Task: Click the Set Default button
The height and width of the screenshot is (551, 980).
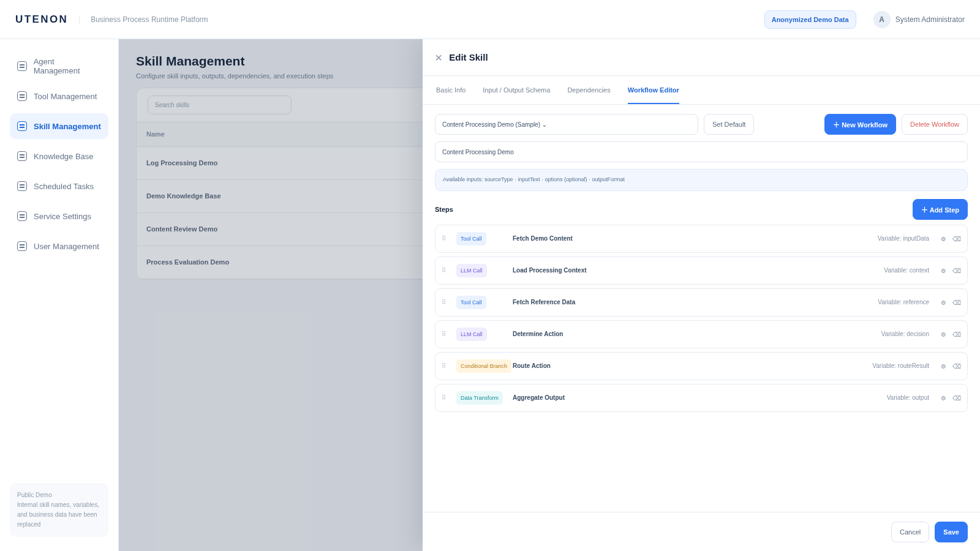Action: pos(729,124)
